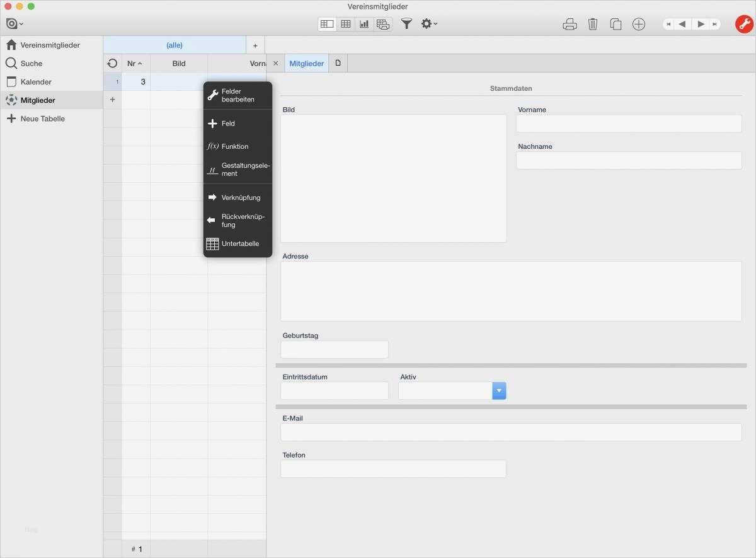This screenshot has width=756, height=558.
Task: Click the filter funnel icon
Action: tap(407, 24)
